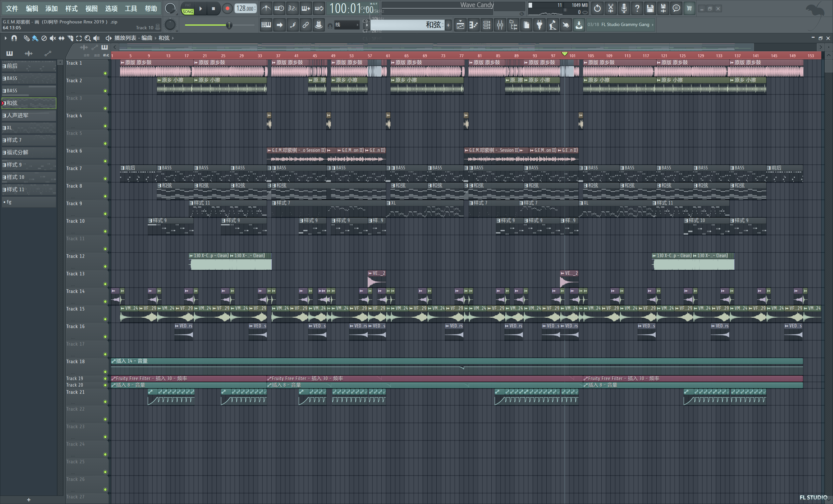Click export audio render icon

[663, 8]
